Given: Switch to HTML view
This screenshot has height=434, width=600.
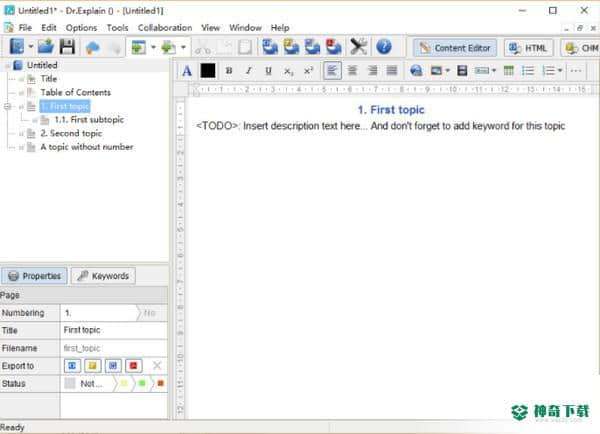Looking at the screenshot, I should [x=528, y=48].
